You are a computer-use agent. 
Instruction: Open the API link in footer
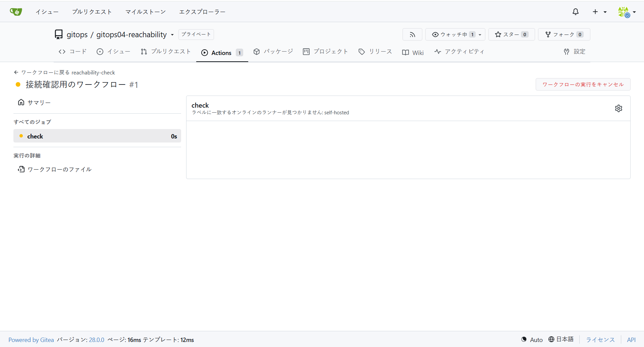tap(631, 340)
